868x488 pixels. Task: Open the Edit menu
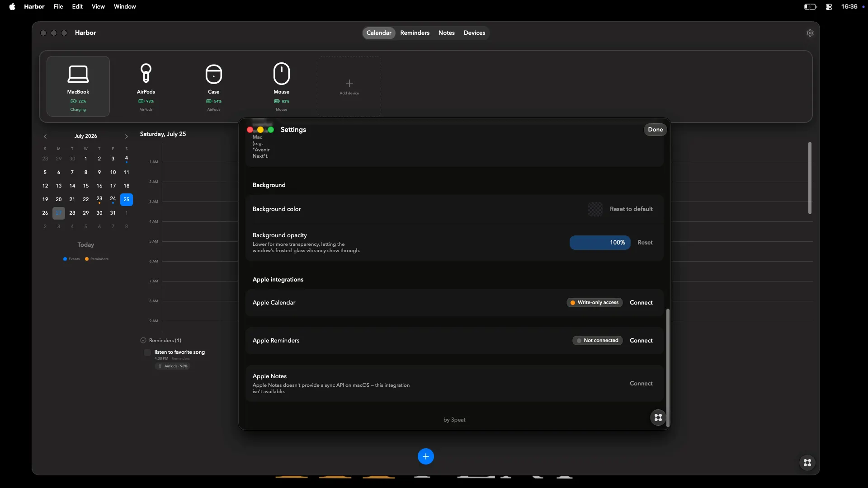click(x=77, y=6)
